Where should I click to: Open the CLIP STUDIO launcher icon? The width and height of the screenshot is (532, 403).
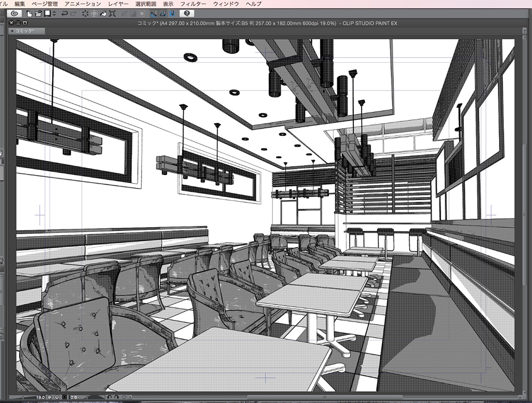pyautogui.click(x=14, y=14)
